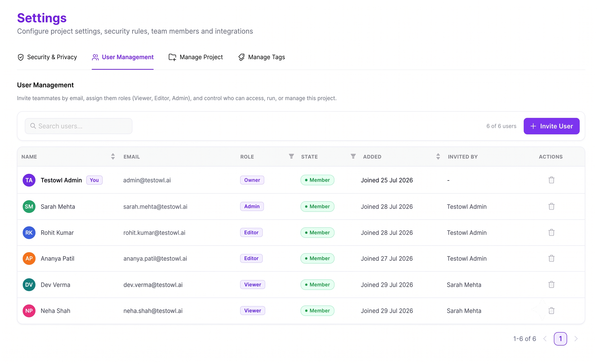Click the Member state badge for Testowl Admin
Viewport: 597px width, 364px height.
(x=317, y=180)
